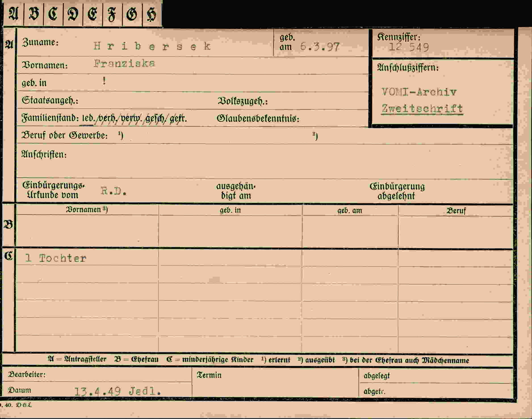This screenshot has height=419, width=532.
Task: Click the Kennziffer number '12 549'
Action: (x=409, y=47)
